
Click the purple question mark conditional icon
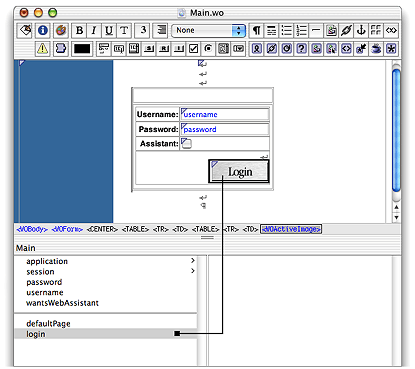click(x=301, y=49)
